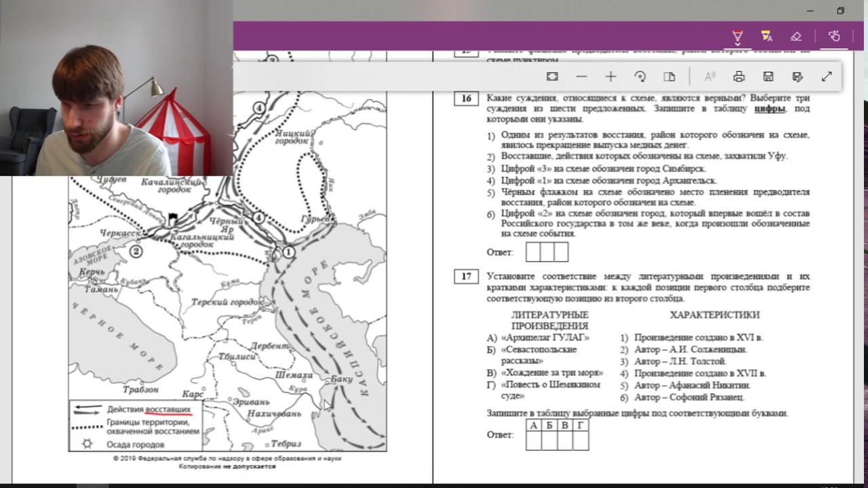This screenshot has width=868, height=488.
Task: Click the answer cell under column В
Action: pos(565,441)
